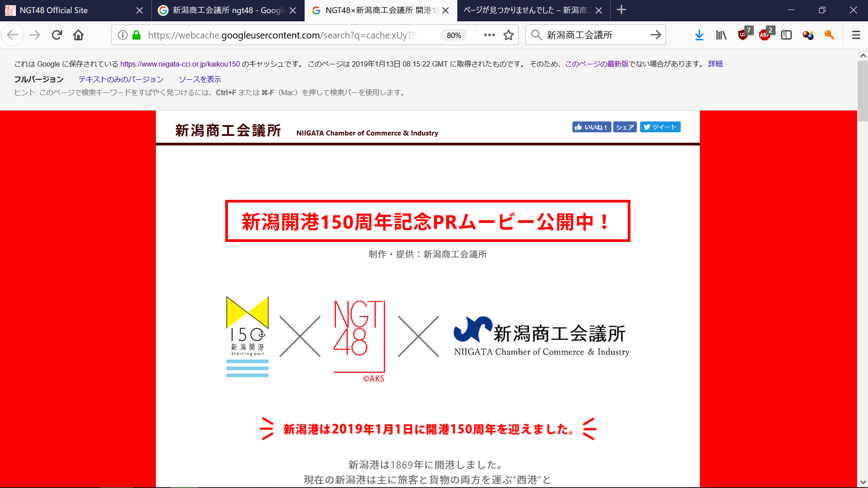This screenshot has height=488, width=868.
Task: Open テキストのみのバージョン link
Action: 121,79
